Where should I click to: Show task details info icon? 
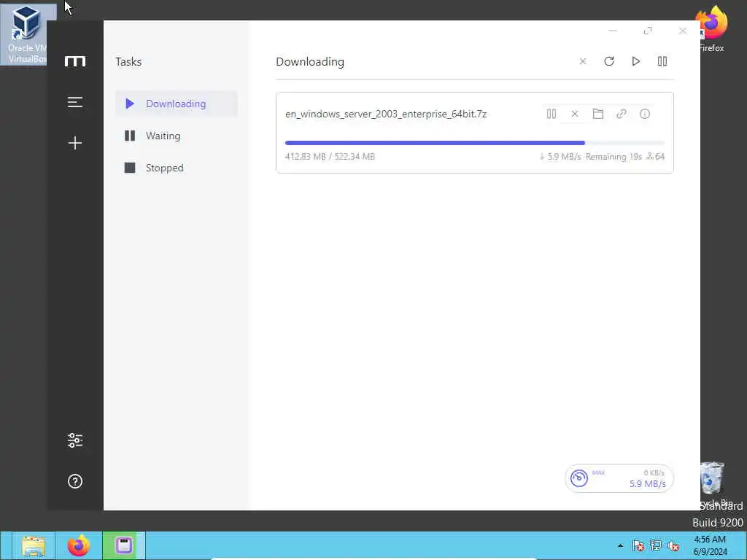(x=645, y=114)
